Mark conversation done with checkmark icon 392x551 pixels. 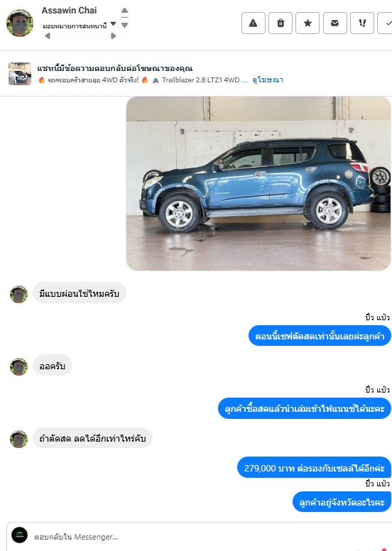(386, 23)
